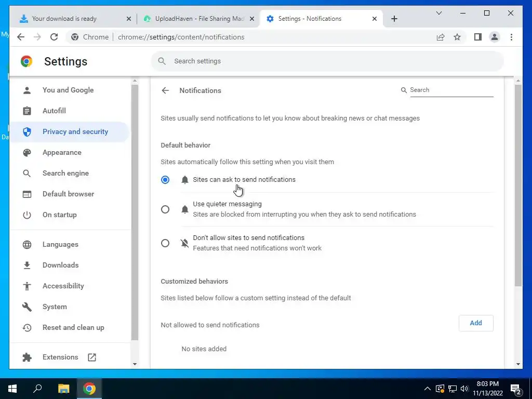This screenshot has width=532, height=399.
Task: Focus the Notifications Search field
Action: (451, 90)
